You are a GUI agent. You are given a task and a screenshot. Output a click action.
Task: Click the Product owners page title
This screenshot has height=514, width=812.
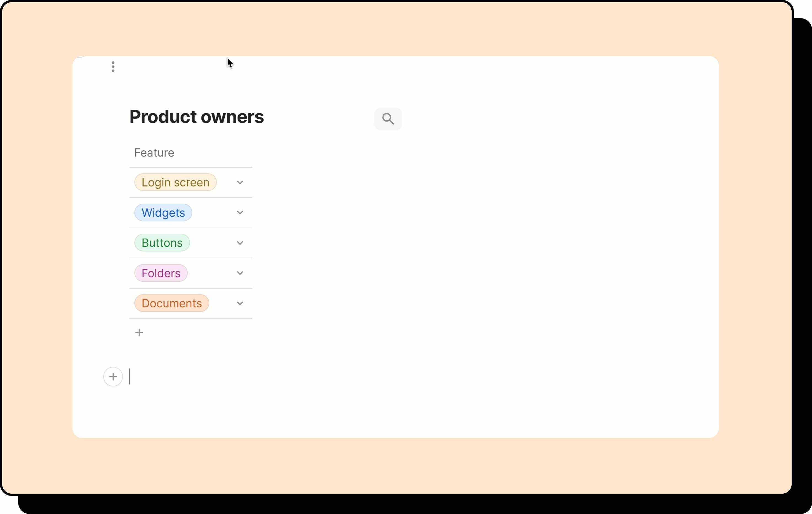point(197,117)
